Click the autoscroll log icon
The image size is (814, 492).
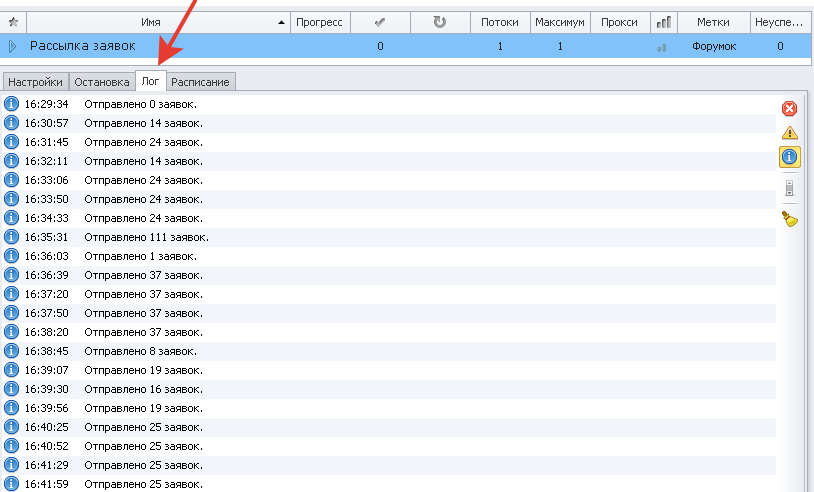click(x=789, y=188)
